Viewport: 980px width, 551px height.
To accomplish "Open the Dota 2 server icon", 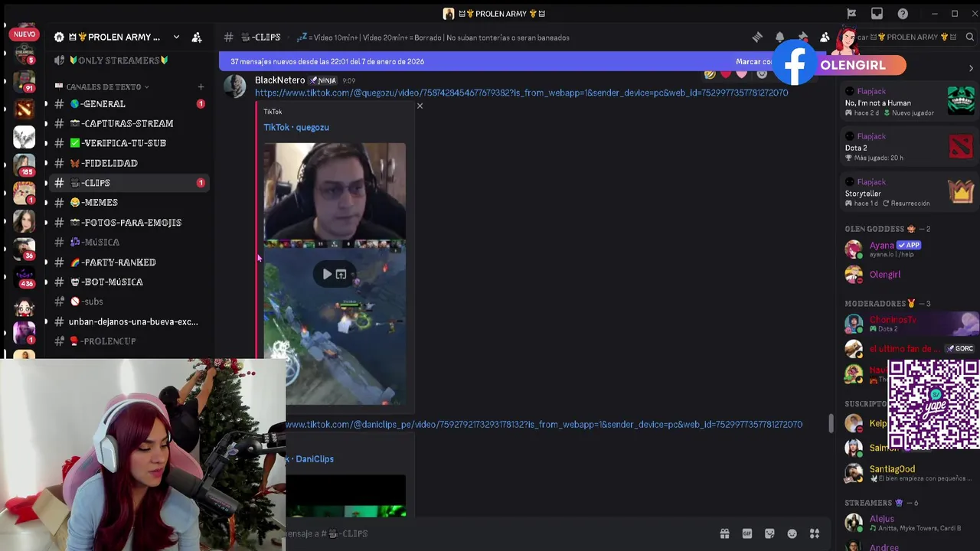I will click(24, 109).
